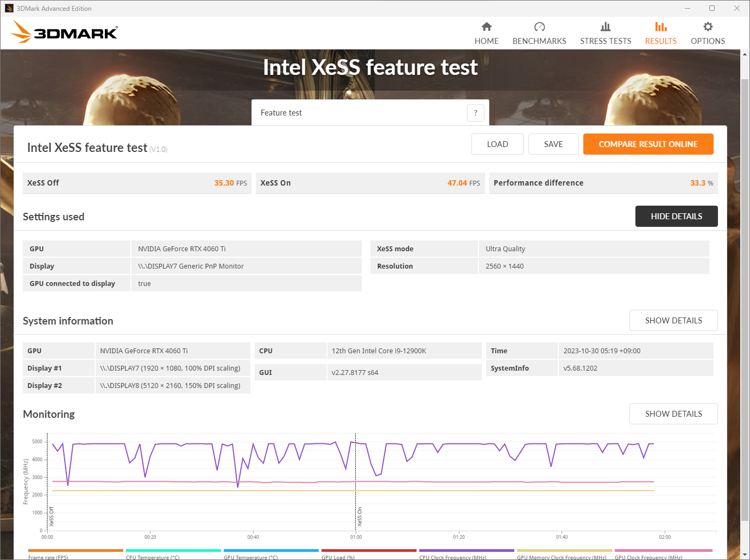This screenshot has height=560, width=750.
Task: Click the XeSS On marker on the chart
Action: [x=360, y=517]
